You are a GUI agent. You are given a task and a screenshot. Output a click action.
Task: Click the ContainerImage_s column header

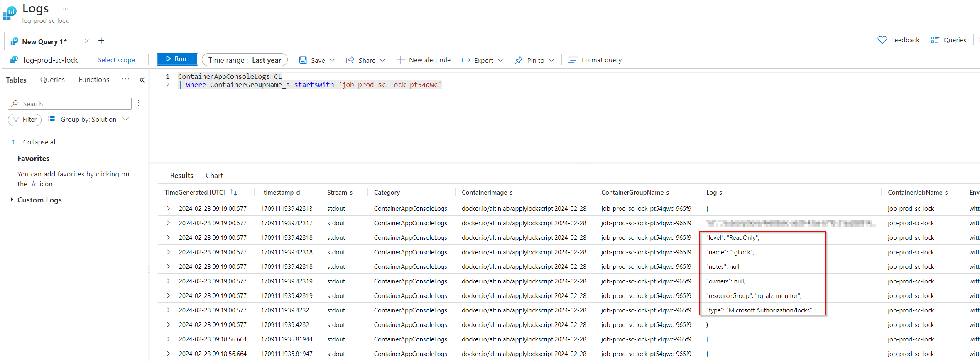(487, 193)
